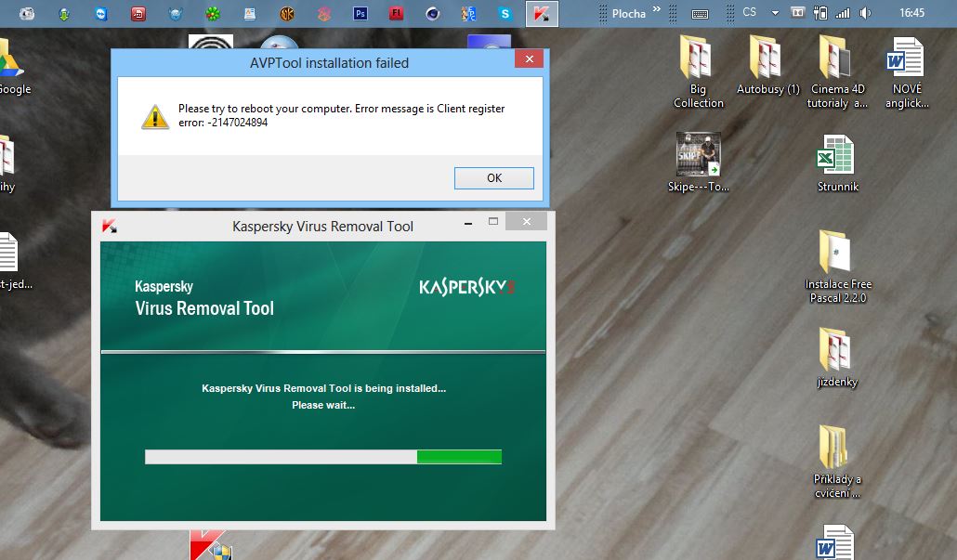Viewport: 957px width, 560px height.
Task: Expand the hidden tray icons arrow
Action: pos(775,12)
